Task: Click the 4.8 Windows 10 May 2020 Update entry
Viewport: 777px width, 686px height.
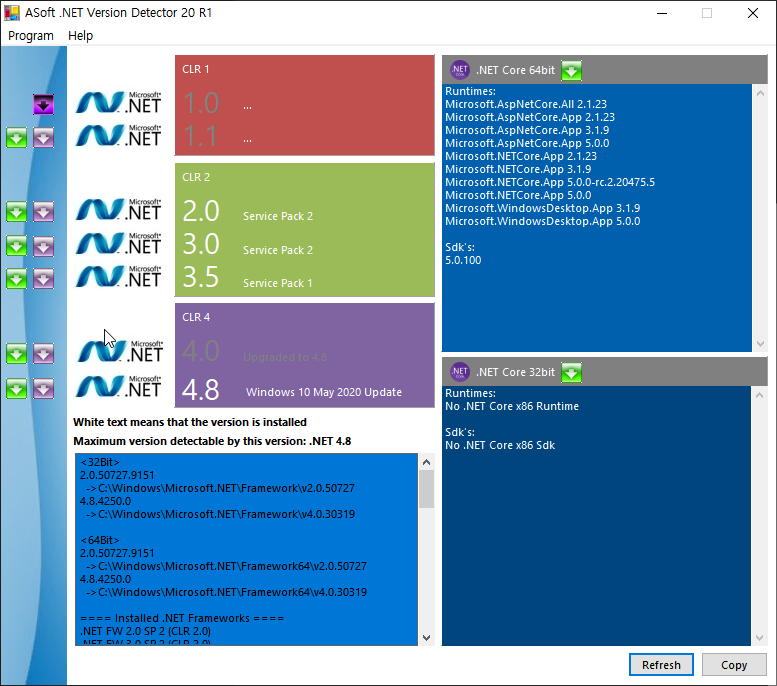Action: point(292,390)
